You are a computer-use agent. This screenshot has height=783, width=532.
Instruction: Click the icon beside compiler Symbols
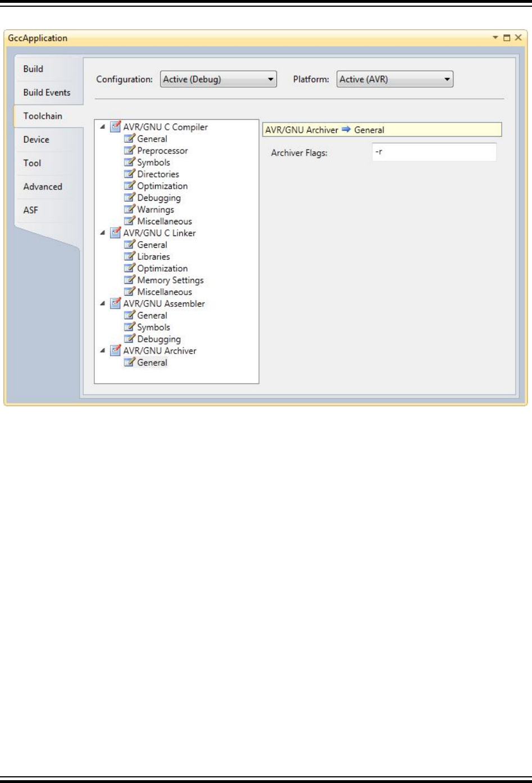point(129,162)
